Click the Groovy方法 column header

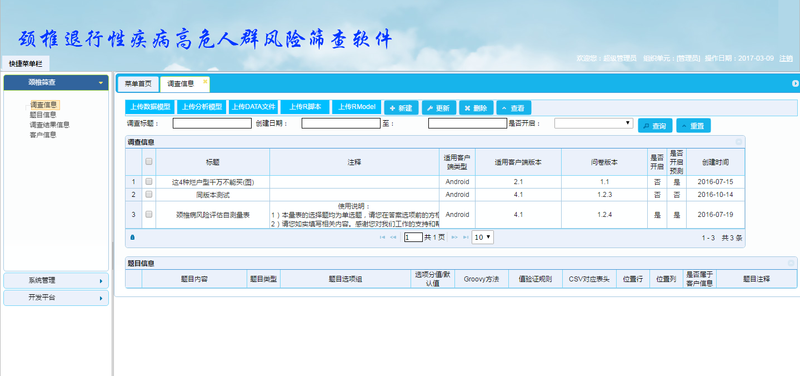tap(481, 279)
